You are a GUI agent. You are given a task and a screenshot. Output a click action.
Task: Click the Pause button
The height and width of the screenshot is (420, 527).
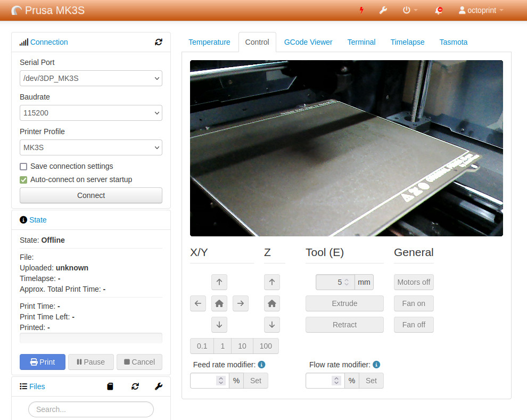[x=91, y=362]
